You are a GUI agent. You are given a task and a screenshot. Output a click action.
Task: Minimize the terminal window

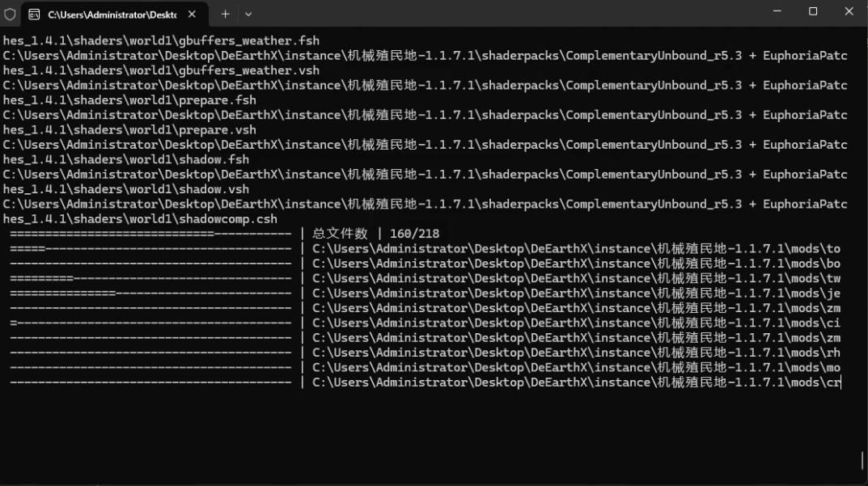coord(777,11)
